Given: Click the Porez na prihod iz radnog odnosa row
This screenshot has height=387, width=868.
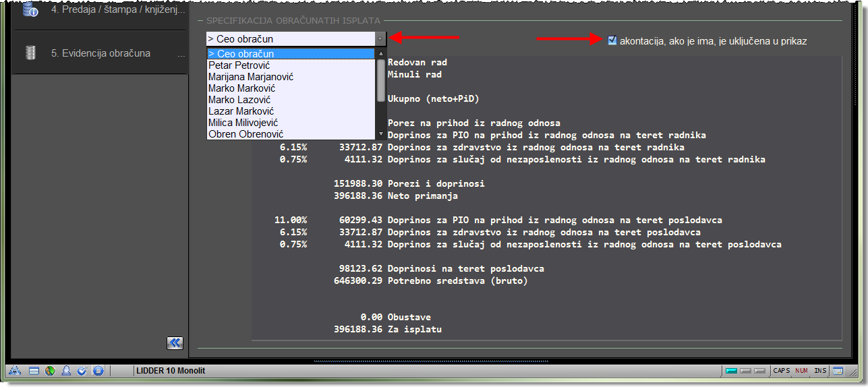Looking at the screenshot, I should (474, 123).
